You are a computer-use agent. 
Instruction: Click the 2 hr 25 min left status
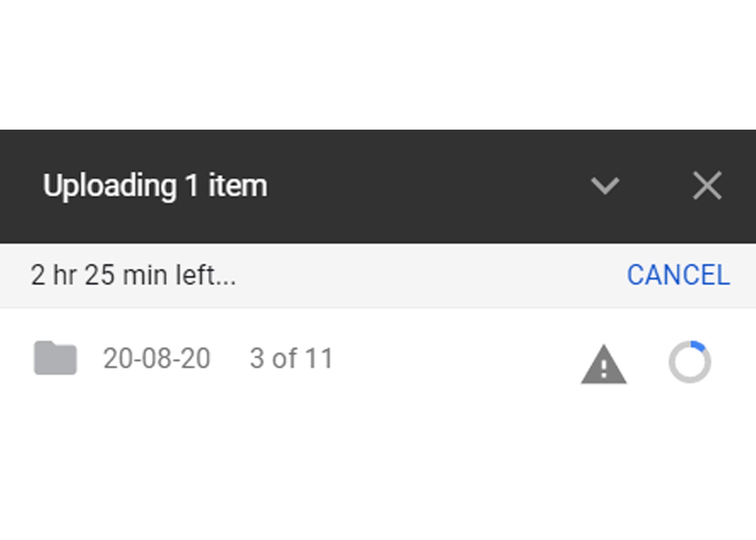point(133,275)
